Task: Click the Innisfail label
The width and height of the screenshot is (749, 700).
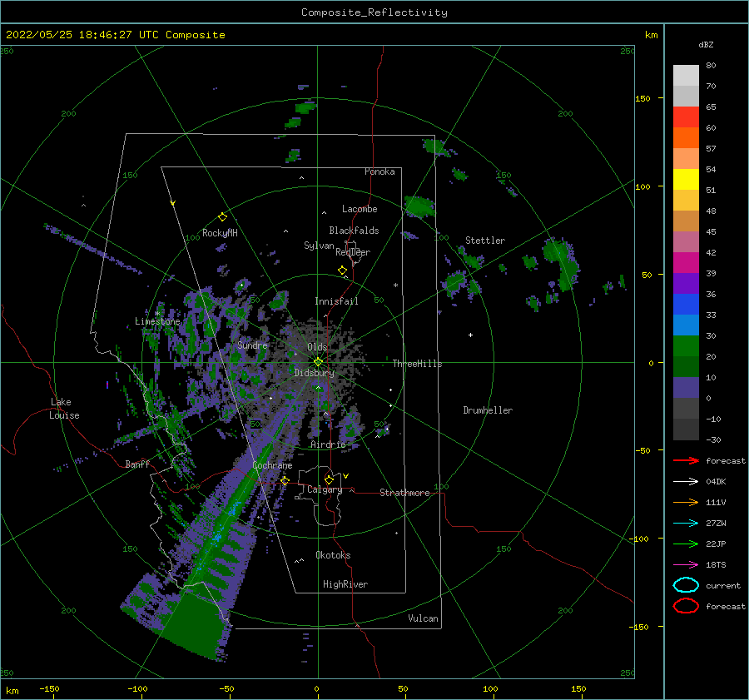Action: [x=336, y=301]
